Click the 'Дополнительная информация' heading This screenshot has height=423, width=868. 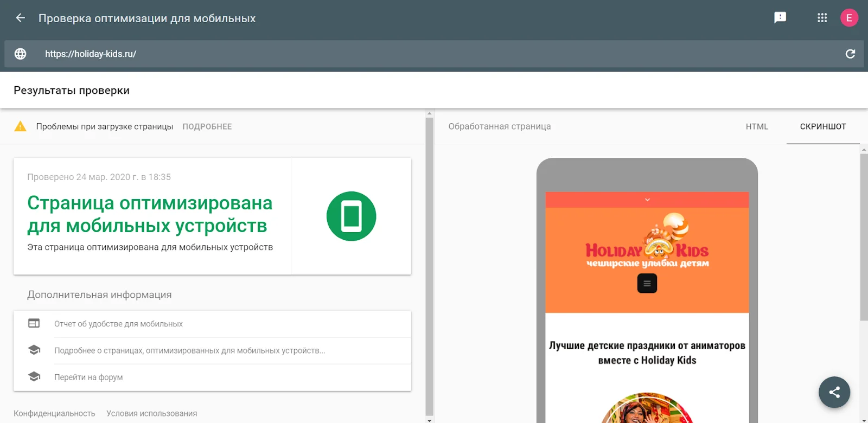coord(99,294)
